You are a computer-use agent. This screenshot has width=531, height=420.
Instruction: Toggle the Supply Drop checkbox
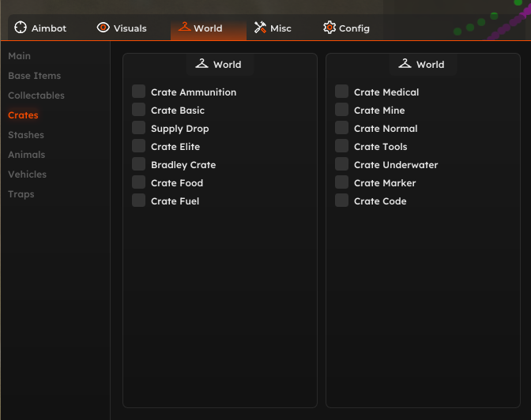(138, 128)
